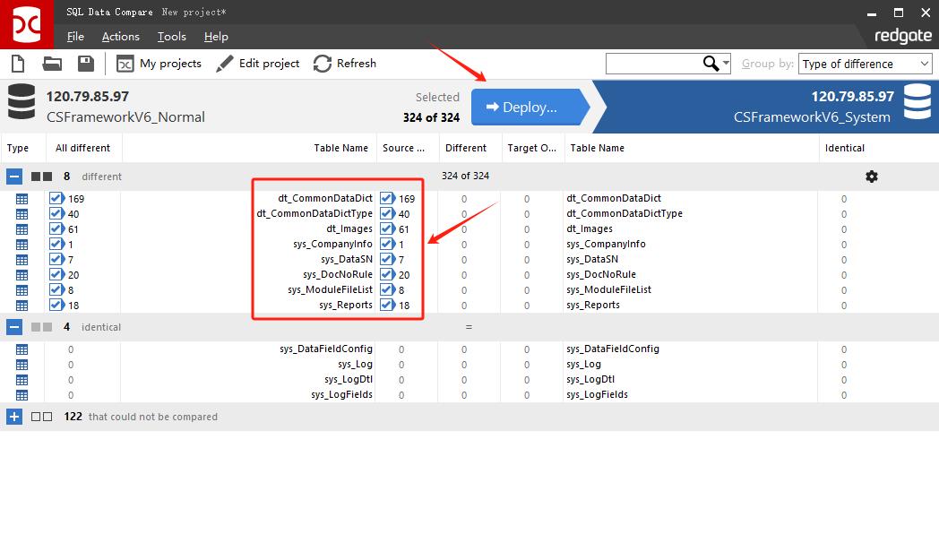
Task: Click the Table Name column header on the target side
Action: tap(598, 148)
